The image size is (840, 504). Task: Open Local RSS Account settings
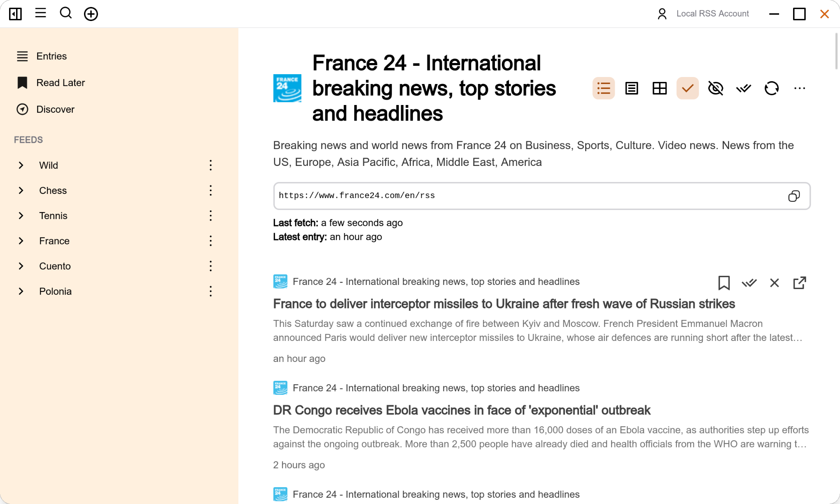tap(703, 14)
